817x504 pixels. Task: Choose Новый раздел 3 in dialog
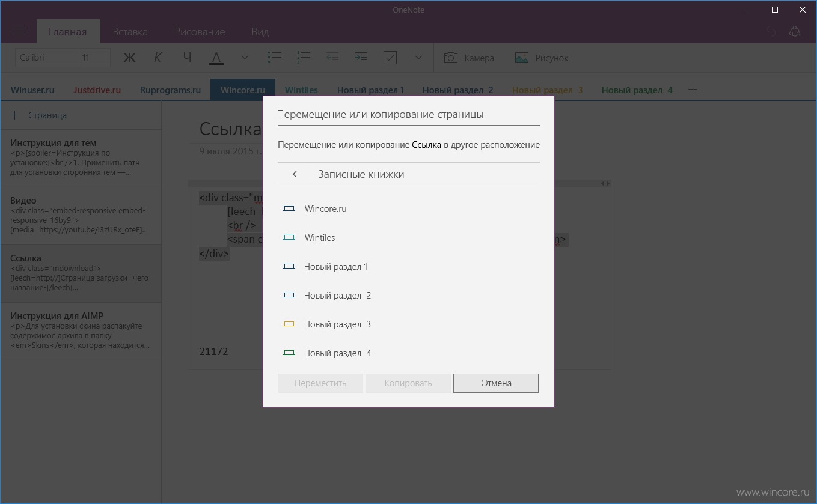click(x=409, y=324)
